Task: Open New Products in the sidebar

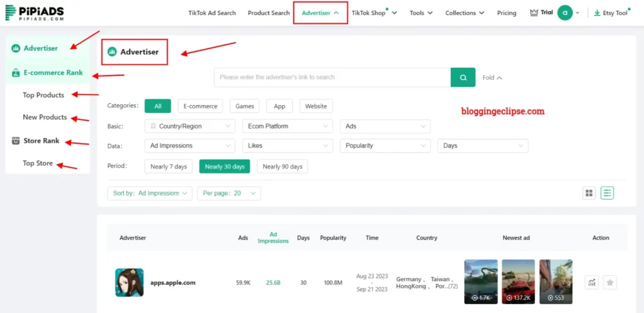Action: click(x=45, y=118)
